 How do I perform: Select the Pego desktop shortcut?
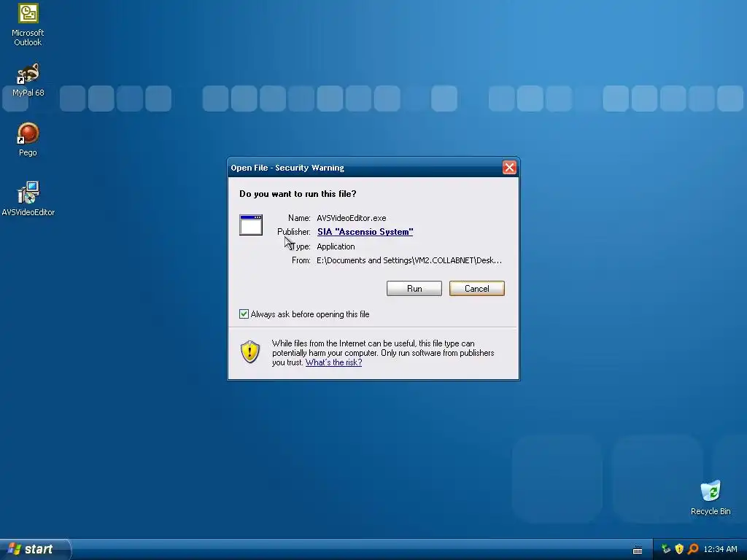point(28,139)
